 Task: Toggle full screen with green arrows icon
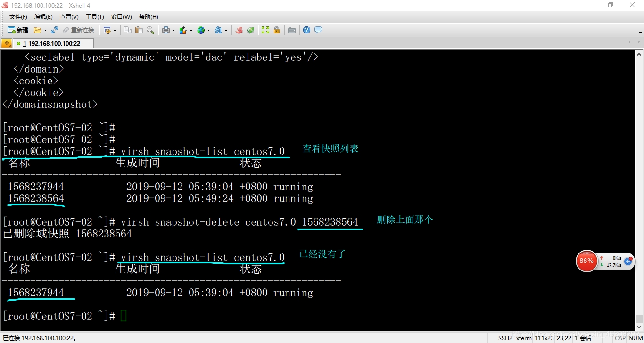265,30
